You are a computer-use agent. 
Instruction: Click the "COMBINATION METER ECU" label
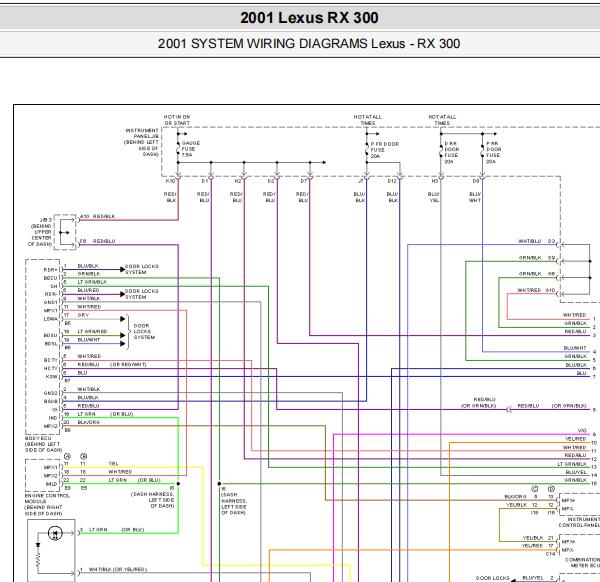pyautogui.click(x=582, y=562)
